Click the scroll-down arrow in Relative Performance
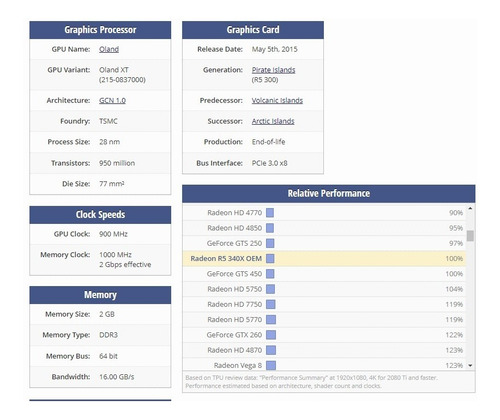The image size is (500, 420). pos(470,366)
